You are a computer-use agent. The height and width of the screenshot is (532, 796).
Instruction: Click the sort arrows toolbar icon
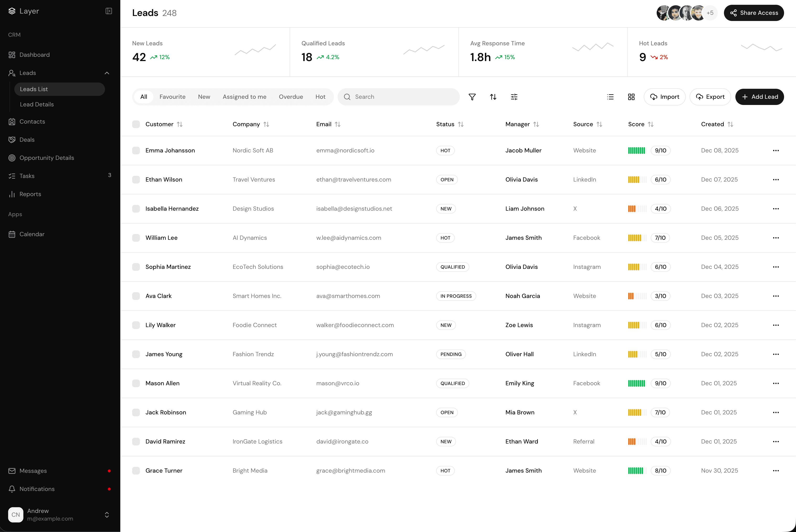(x=493, y=97)
